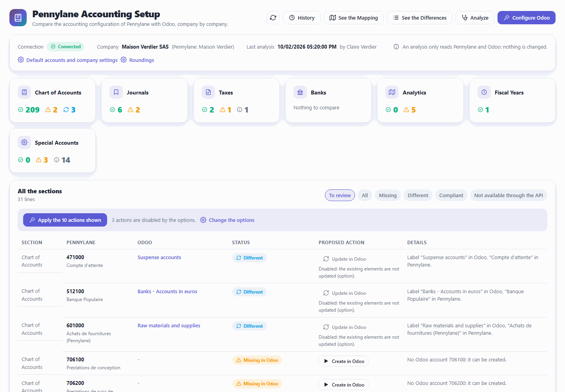
Task: Click the Chart of Accounts card icon
Action: tap(24, 92)
